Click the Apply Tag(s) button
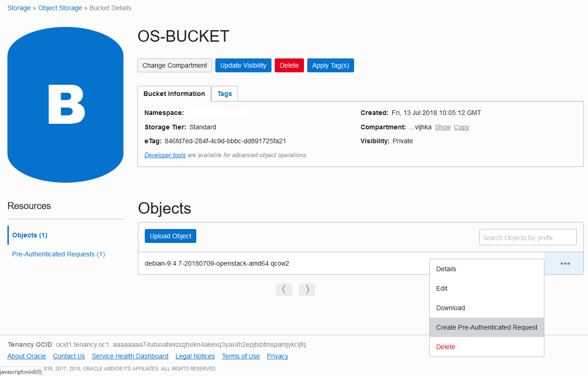The image size is (588, 376). (x=330, y=65)
